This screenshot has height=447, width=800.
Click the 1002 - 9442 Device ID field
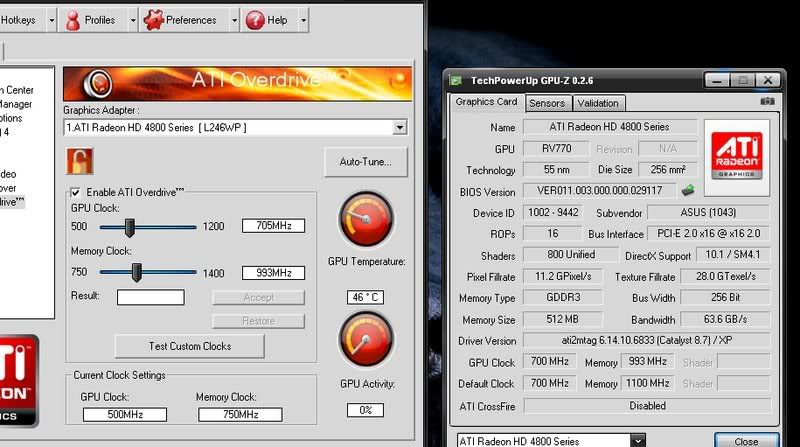(553, 212)
